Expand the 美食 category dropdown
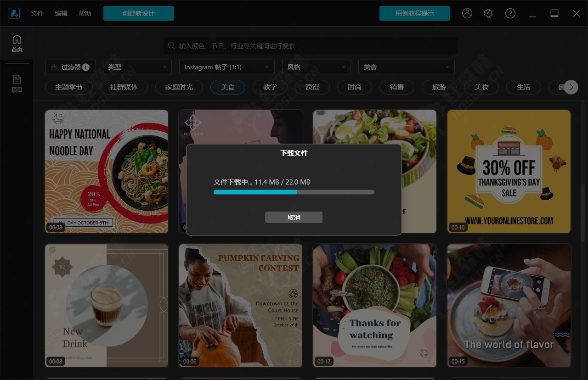The height and width of the screenshot is (380, 588). click(407, 67)
